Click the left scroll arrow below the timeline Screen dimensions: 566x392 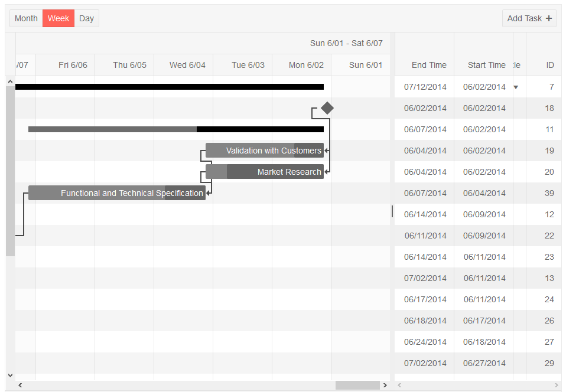coord(19,384)
